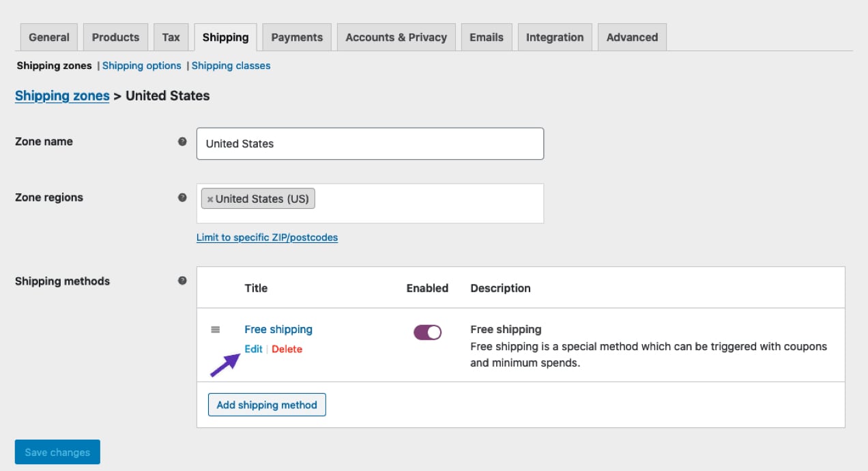The height and width of the screenshot is (471, 868).
Task: Open Shipping classes section
Action: (x=231, y=66)
